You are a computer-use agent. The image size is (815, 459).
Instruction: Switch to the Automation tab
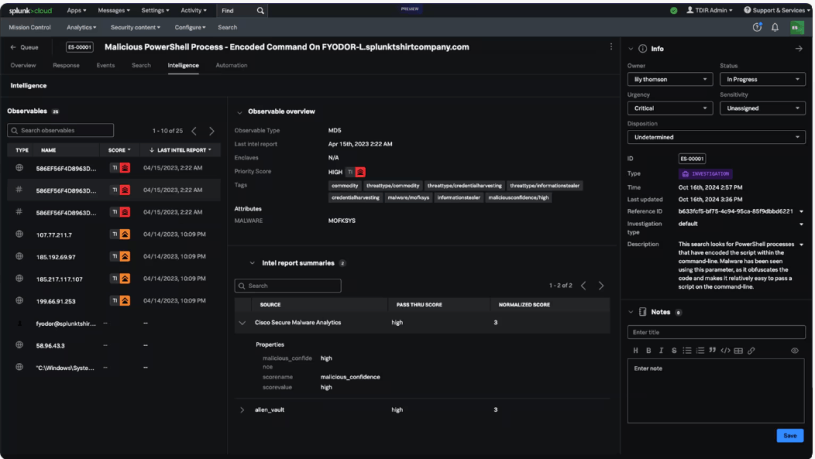(231, 65)
